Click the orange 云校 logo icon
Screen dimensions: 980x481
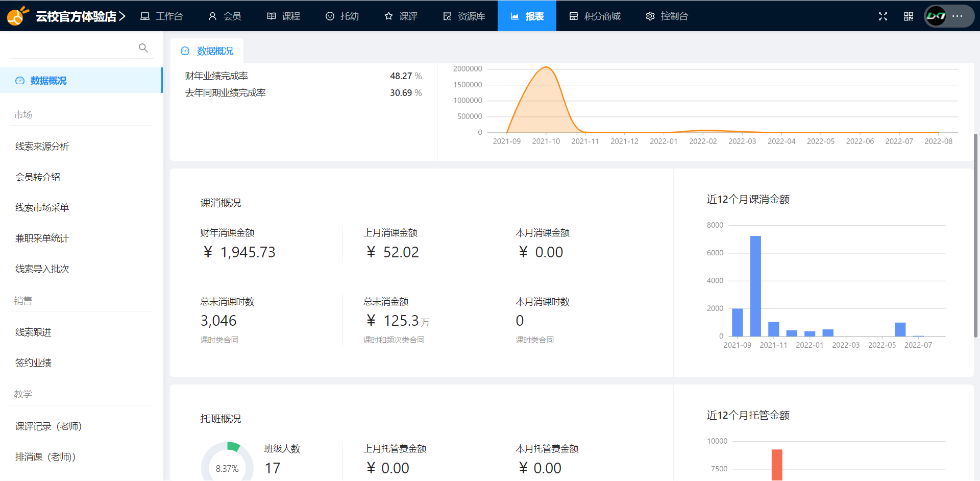tap(17, 16)
